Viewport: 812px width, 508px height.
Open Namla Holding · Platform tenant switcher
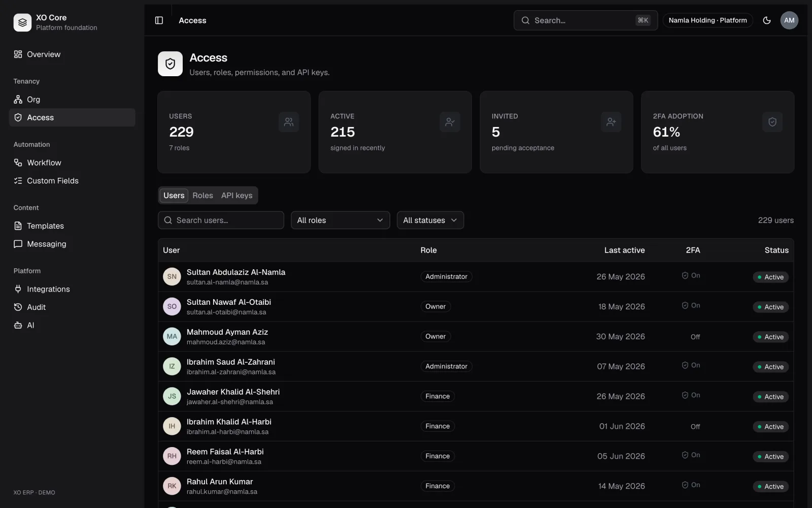tap(707, 20)
